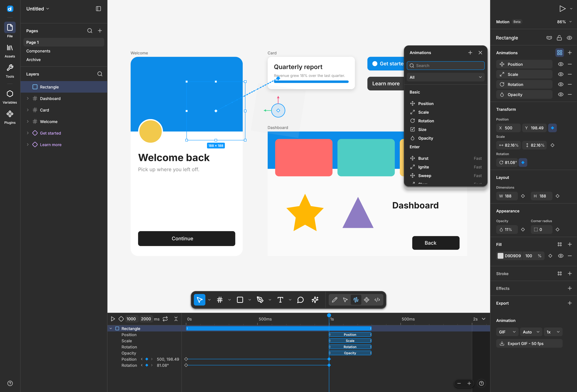Select the Pen tool in bottom toolbar
This screenshot has height=392, width=577.
coord(260,300)
